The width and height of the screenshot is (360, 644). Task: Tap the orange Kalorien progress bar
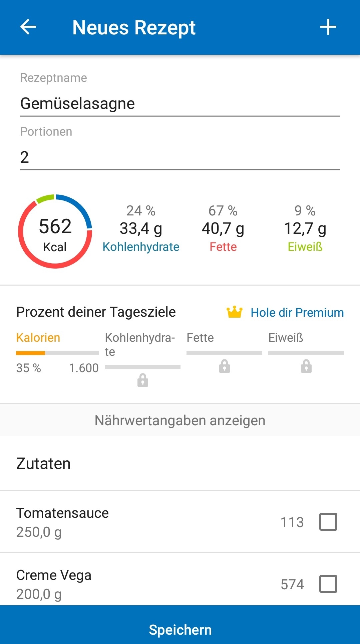[x=57, y=353]
